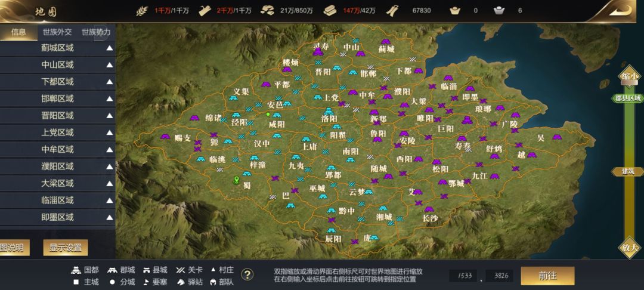Switch to the 信息 tab
Screen dimensions: 644x290
[x=18, y=32]
